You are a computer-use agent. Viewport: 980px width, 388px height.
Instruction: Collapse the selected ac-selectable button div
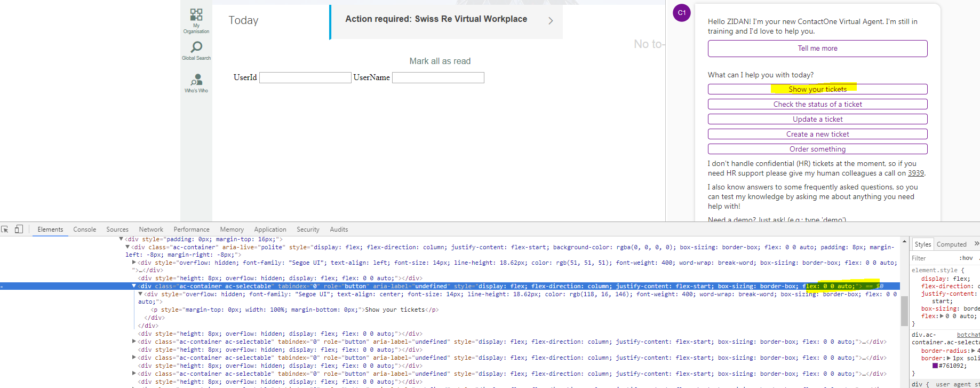tap(134, 286)
